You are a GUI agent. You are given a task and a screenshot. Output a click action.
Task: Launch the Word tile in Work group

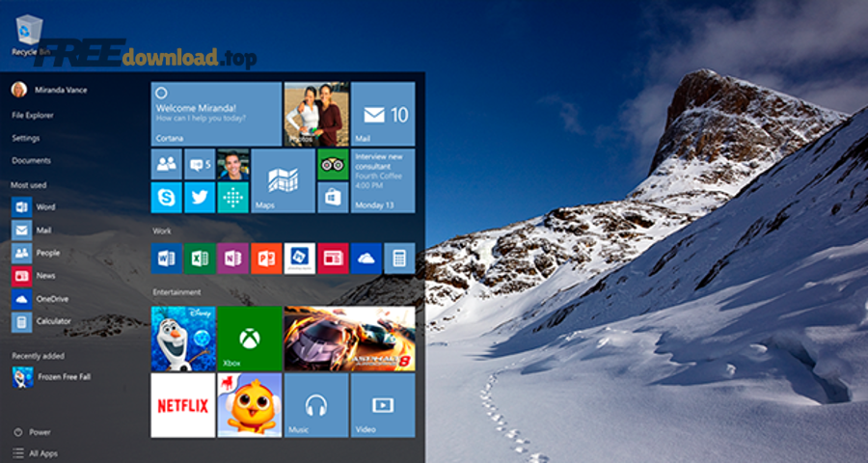click(167, 259)
